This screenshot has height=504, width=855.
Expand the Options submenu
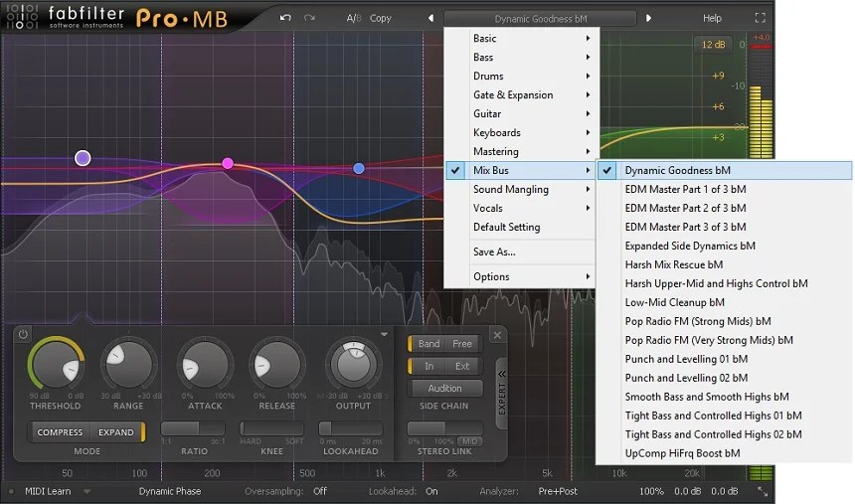(522, 276)
